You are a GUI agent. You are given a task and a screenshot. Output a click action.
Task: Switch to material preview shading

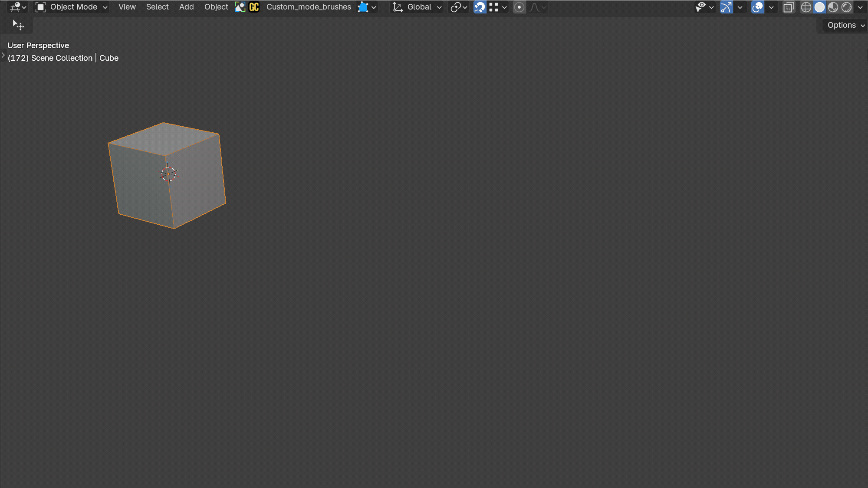pyautogui.click(x=833, y=7)
